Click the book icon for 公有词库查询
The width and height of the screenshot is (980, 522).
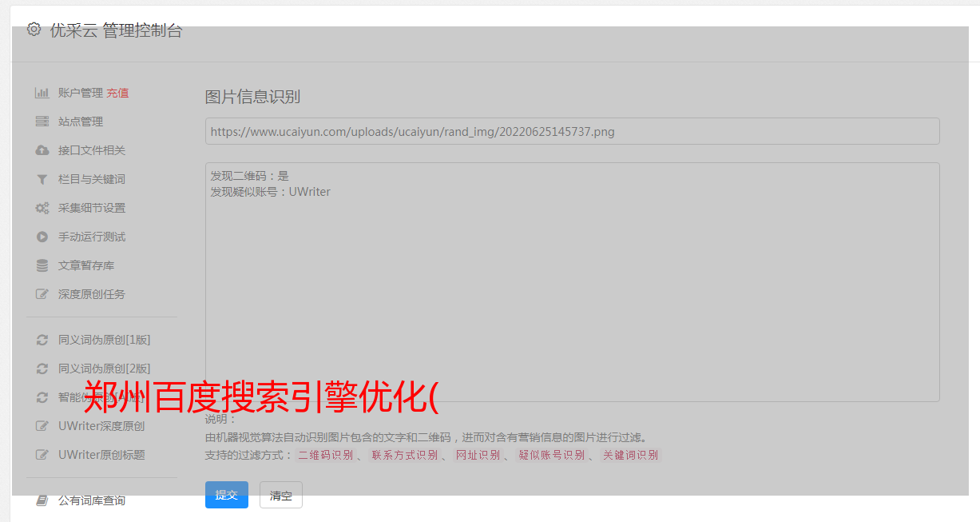[42, 500]
